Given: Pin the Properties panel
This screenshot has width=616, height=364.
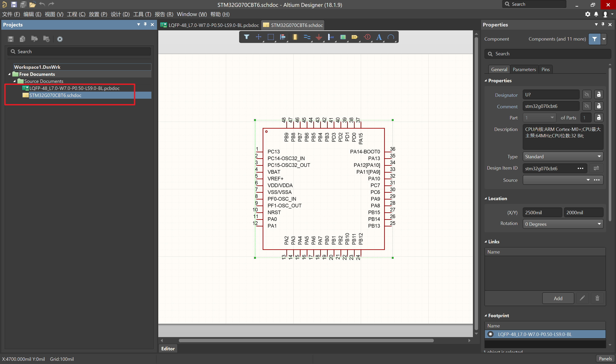Looking at the screenshot, I should point(603,24).
